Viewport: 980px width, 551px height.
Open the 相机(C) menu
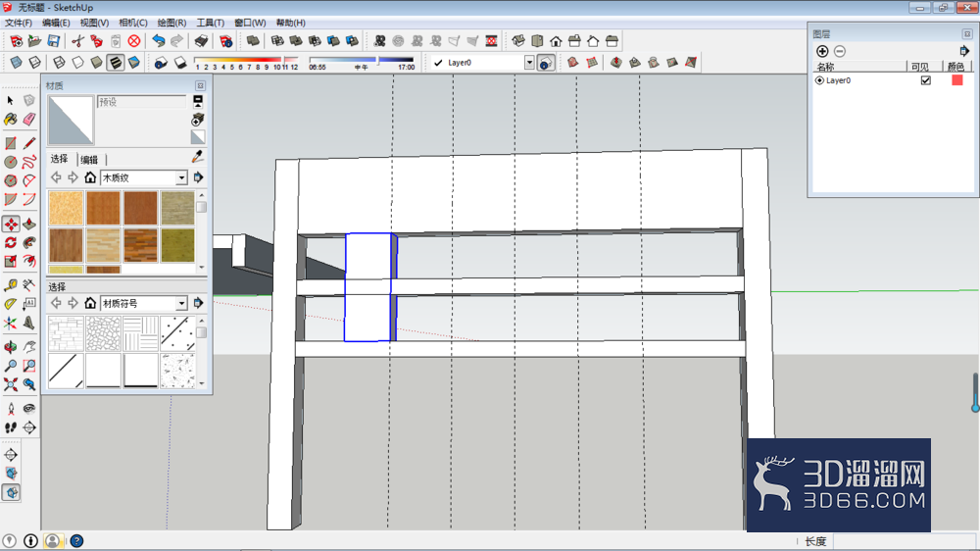[x=133, y=23]
